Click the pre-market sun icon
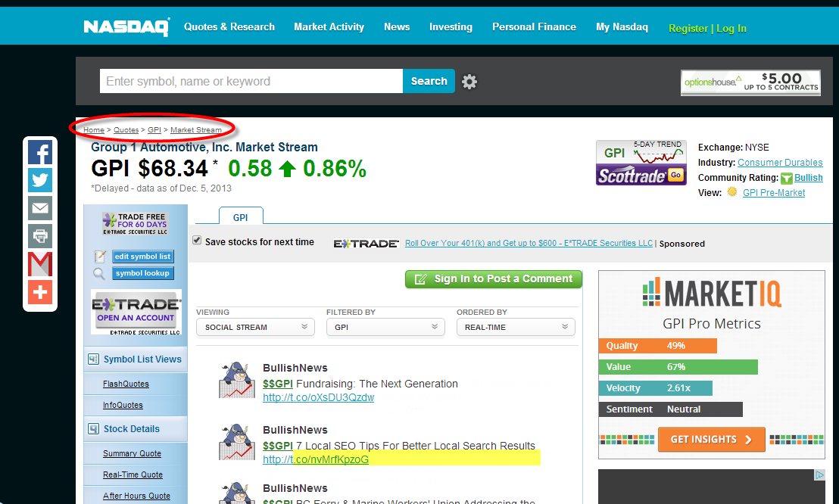This screenshot has height=504, width=839. click(732, 192)
